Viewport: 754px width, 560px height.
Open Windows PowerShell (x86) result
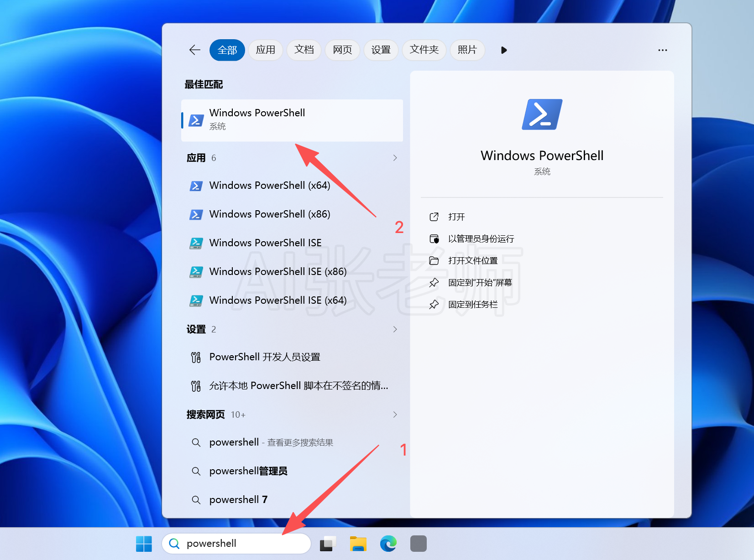click(292, 214)
